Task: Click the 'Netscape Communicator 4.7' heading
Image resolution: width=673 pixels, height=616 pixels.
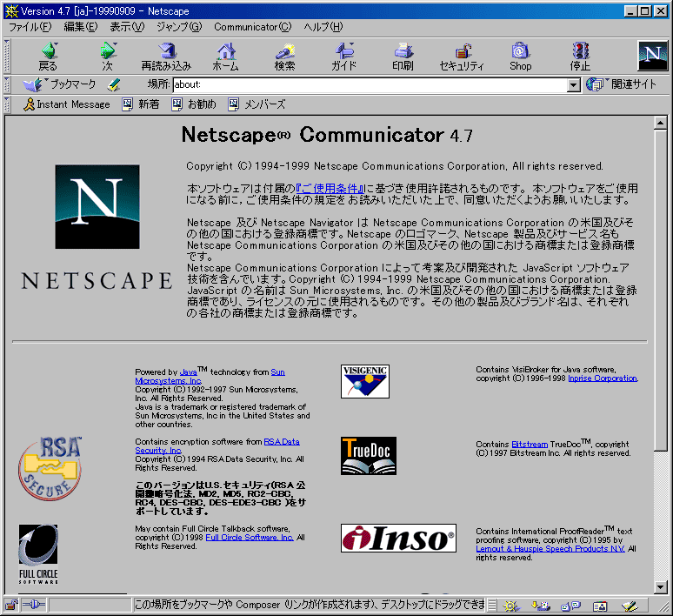Action: click(x=327, y=135)
